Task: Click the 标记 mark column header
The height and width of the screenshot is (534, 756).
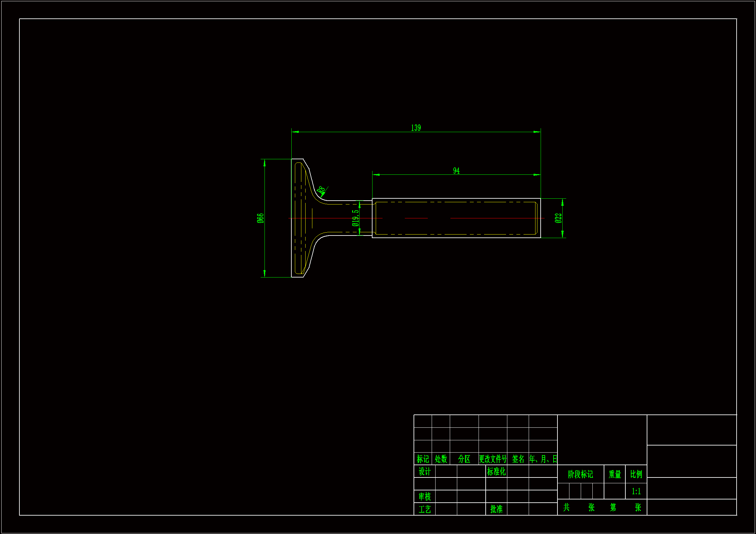Action: click(423, 459)
